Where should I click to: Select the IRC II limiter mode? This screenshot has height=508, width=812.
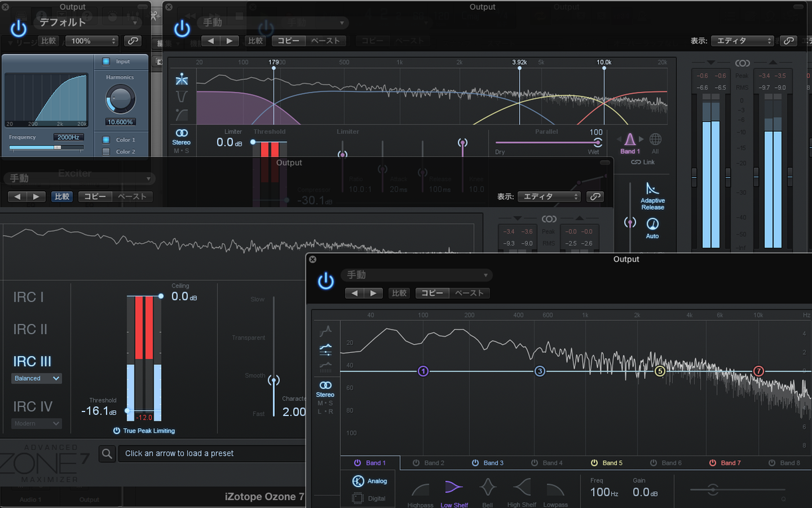(x=31, y=329)
